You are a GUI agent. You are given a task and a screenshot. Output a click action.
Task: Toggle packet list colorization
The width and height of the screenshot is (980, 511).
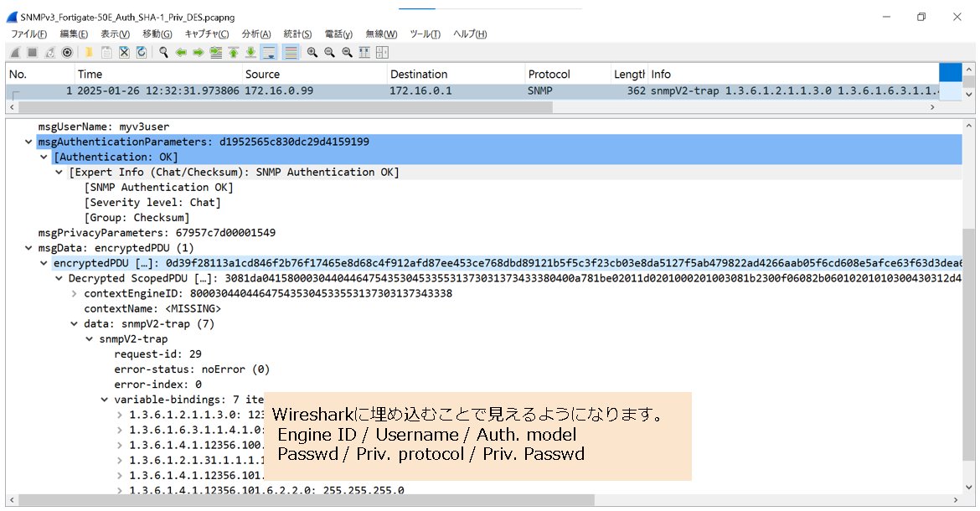coord(291,53)
